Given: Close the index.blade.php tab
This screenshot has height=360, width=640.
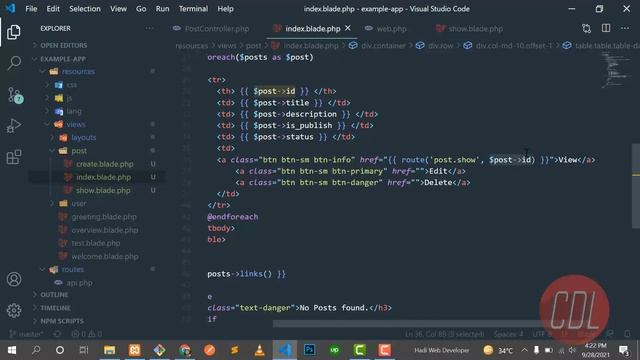Looking at the screenshot, I should click(348, 28).
